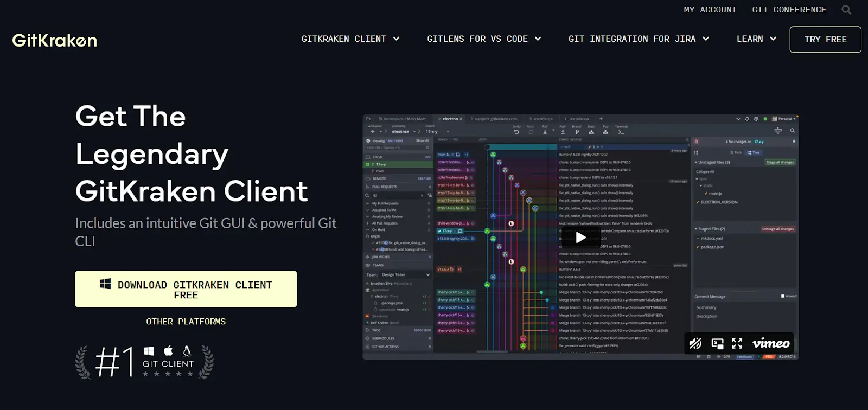Select the main branch under LOCAL
868x410 pixels.
(380, 171)
